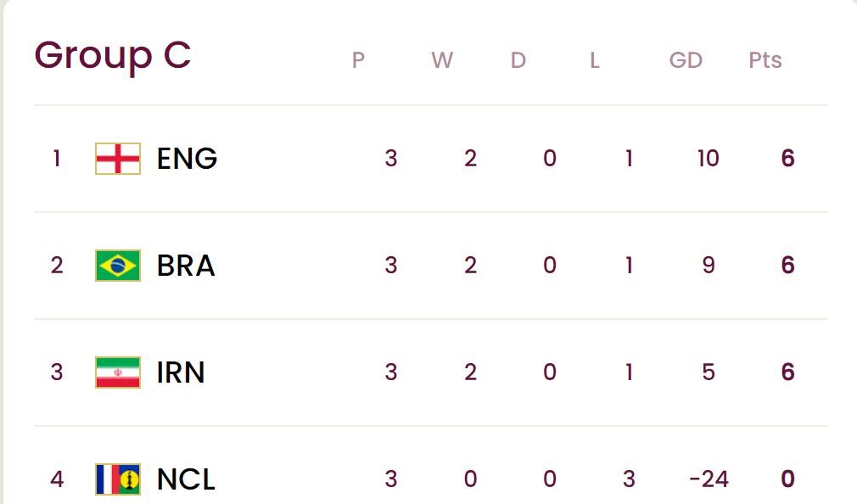The width and height of the screenshot is (857, 504).
Task: Click the P column header
Action: tap(358, 60)
